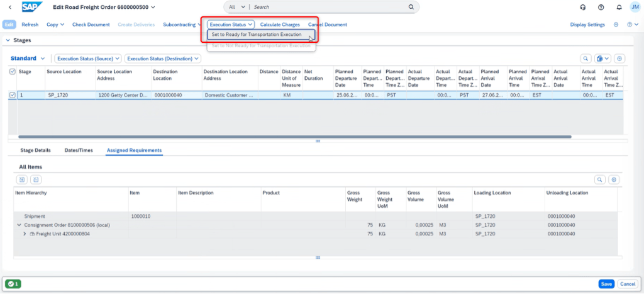Click into the top Search field
This screenshot has height=294, width=644.
click(x=328, y=7)
